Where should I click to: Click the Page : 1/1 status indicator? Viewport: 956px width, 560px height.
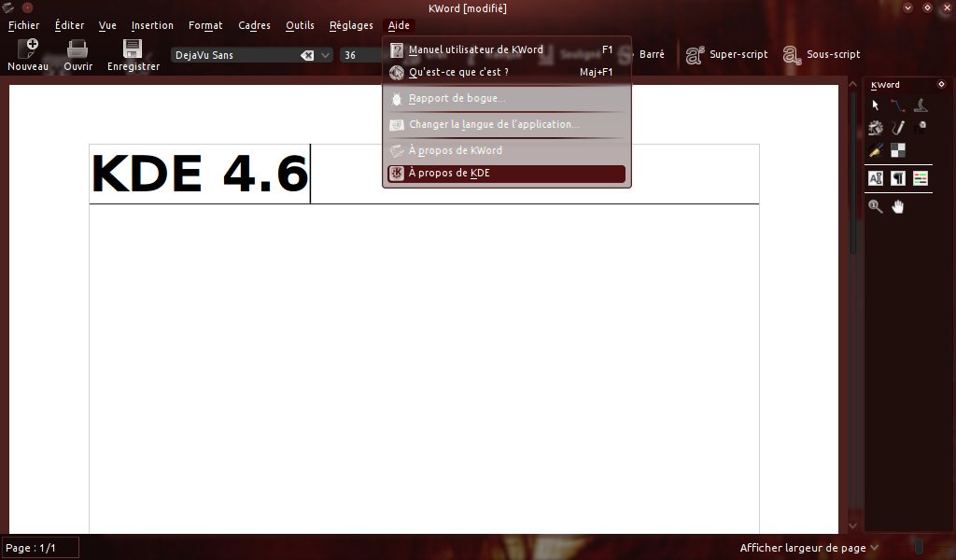coord(40,548)
